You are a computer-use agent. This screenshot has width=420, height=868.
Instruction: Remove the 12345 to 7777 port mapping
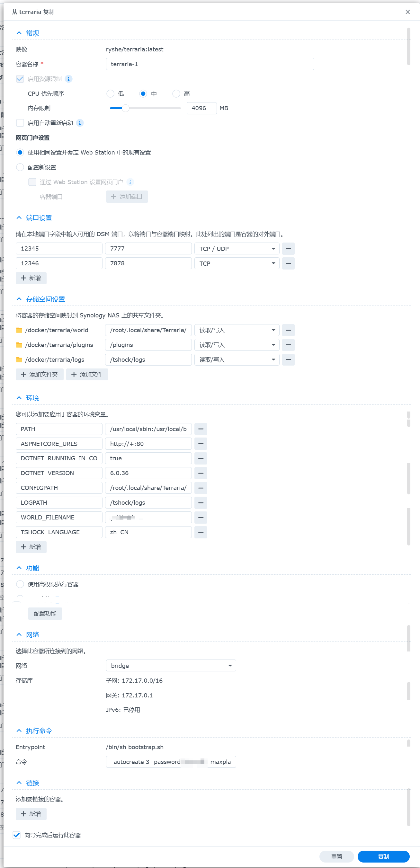click(x=288, y=249)
